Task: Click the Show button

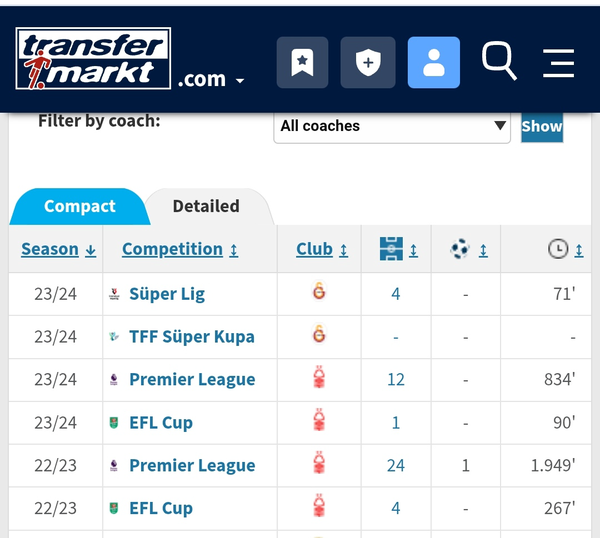Action: (542, 126)
